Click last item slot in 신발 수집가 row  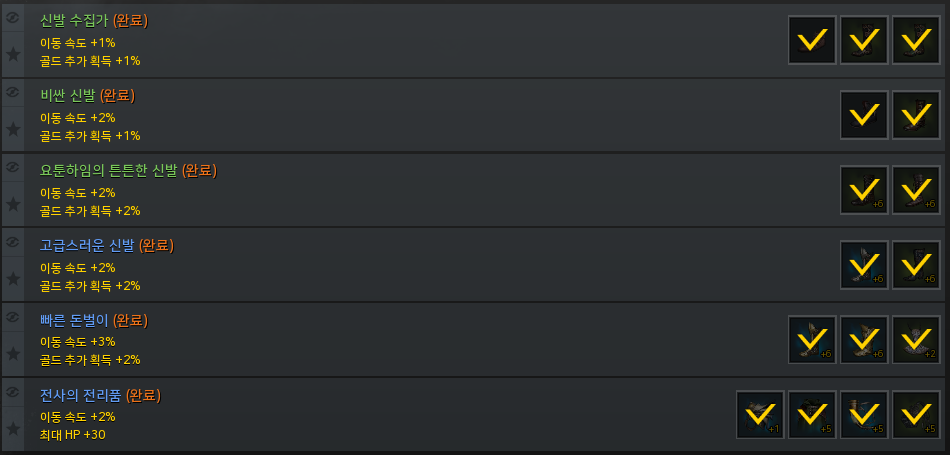tap(916, 40)
